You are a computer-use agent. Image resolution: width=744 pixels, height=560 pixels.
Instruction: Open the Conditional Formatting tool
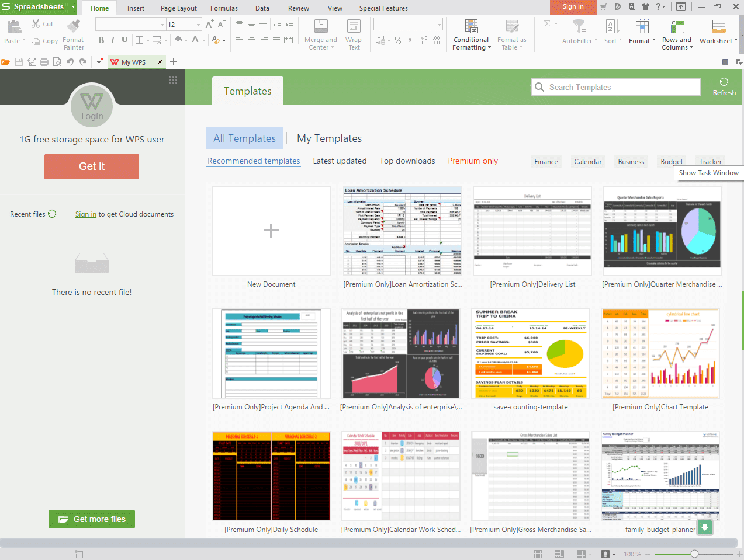click(471, 34)
